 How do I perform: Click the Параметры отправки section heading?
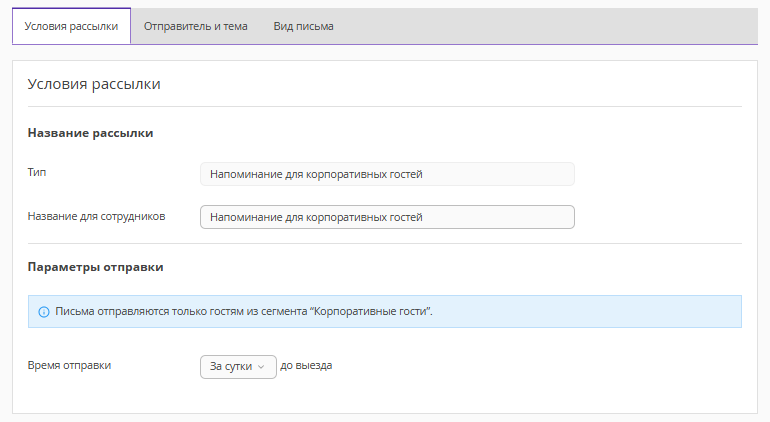(x=95, y=268)
